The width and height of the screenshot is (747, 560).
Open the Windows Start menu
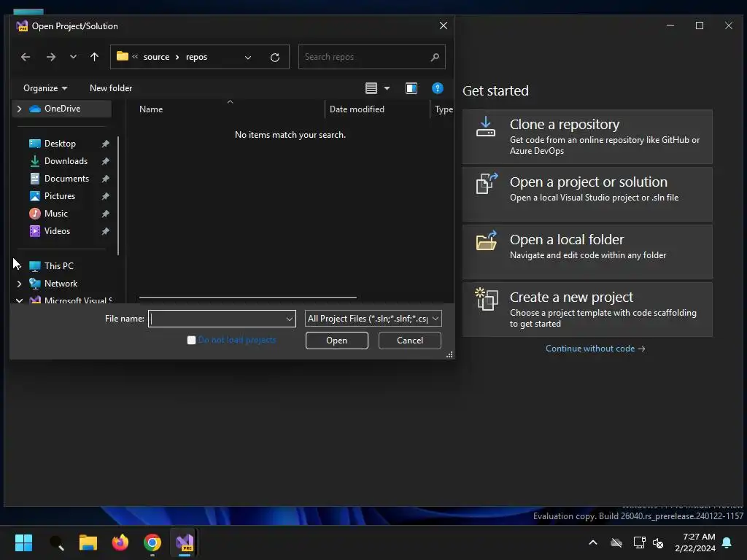(23, 542)
